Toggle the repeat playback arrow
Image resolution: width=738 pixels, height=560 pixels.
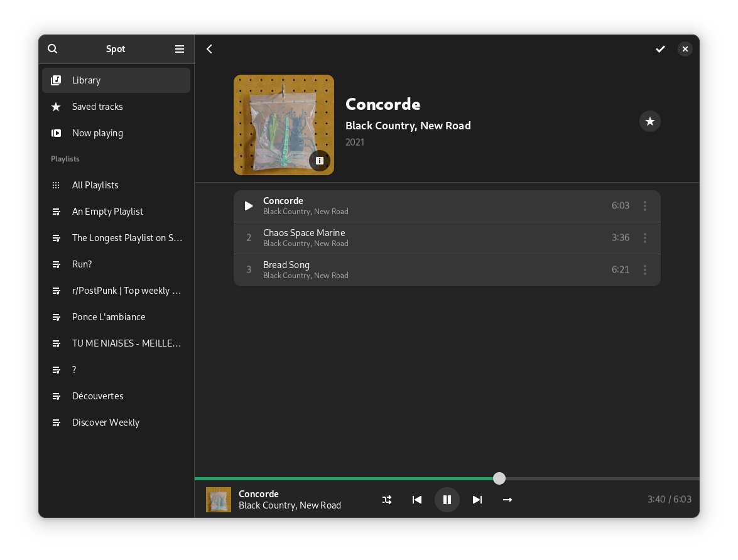coord(507,500)
